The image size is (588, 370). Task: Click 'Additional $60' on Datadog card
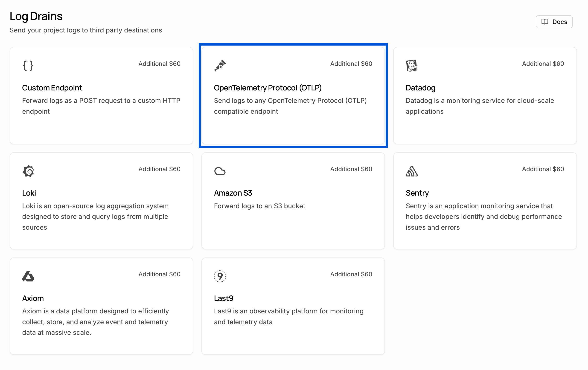pyautogui.click(x=543, y=64)
